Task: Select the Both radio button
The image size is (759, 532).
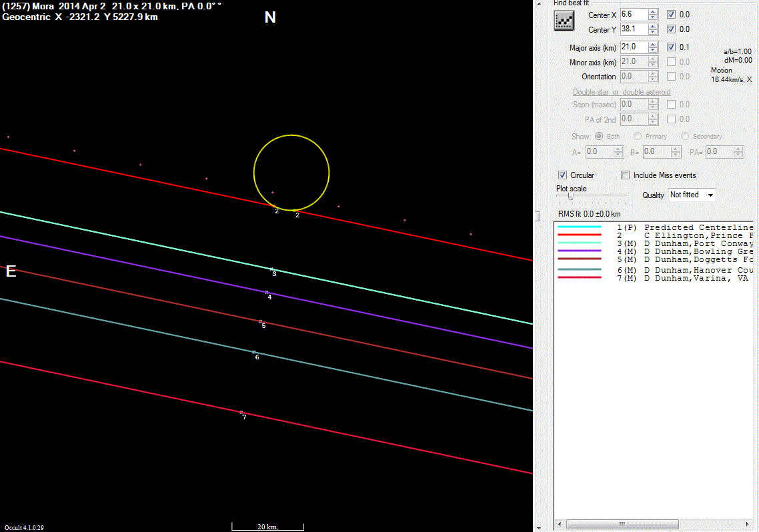Action: click(599, 137)
